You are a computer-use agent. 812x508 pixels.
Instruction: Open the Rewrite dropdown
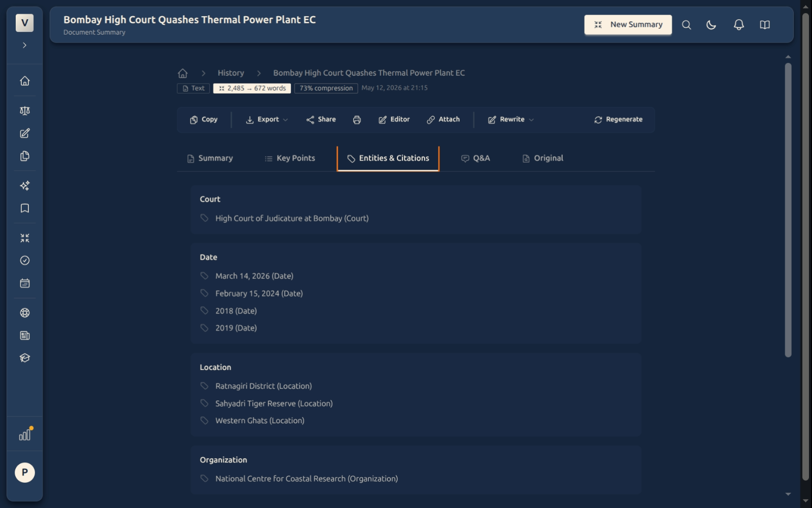point(511,119)
